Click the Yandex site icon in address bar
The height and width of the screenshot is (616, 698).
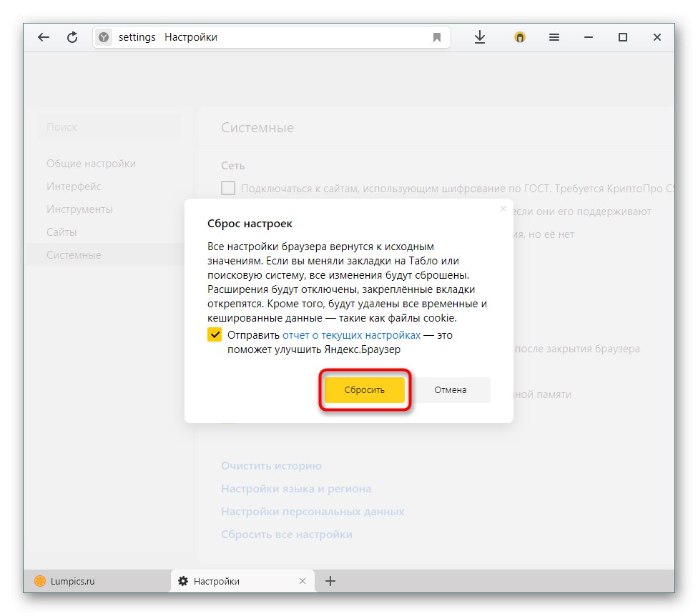(x=104, y=37)
